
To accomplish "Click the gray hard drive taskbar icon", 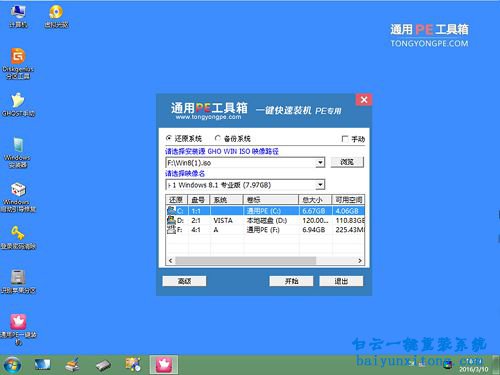I will coord(103,365).
